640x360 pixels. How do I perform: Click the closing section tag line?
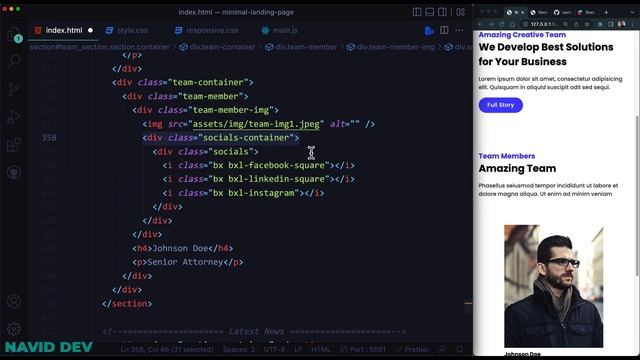tap(127, 304)
